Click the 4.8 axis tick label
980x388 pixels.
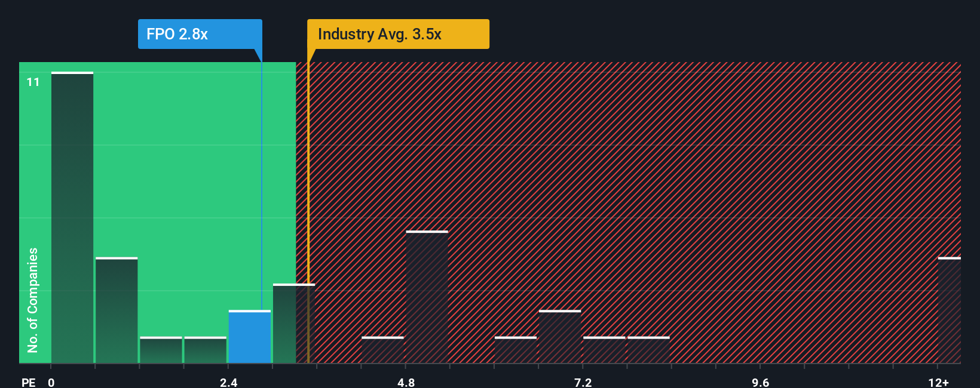tap(406, 383)
